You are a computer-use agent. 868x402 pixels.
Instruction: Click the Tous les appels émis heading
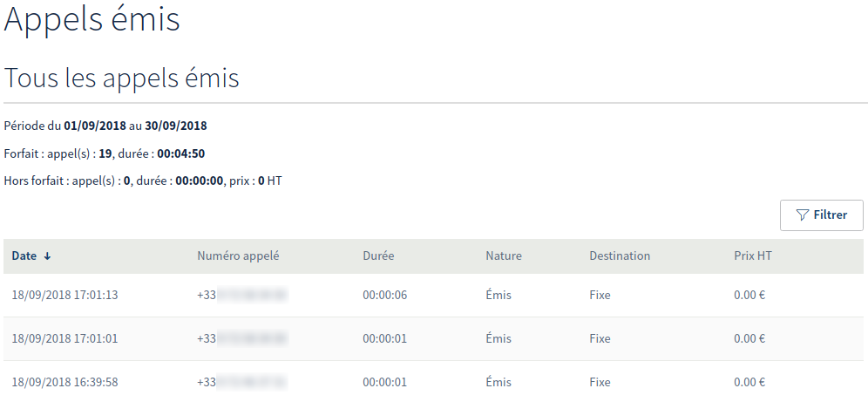[122, 78]
